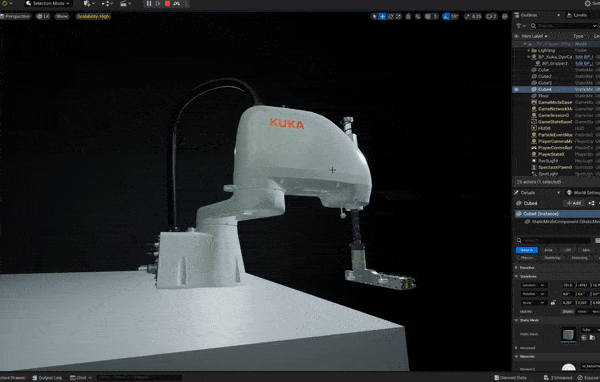Image resolution: width=600 pixels, height=382 pixels.
Task: Click the static mesh cube thumbnail
Action: pyautogui.click(x=568, y=335)
